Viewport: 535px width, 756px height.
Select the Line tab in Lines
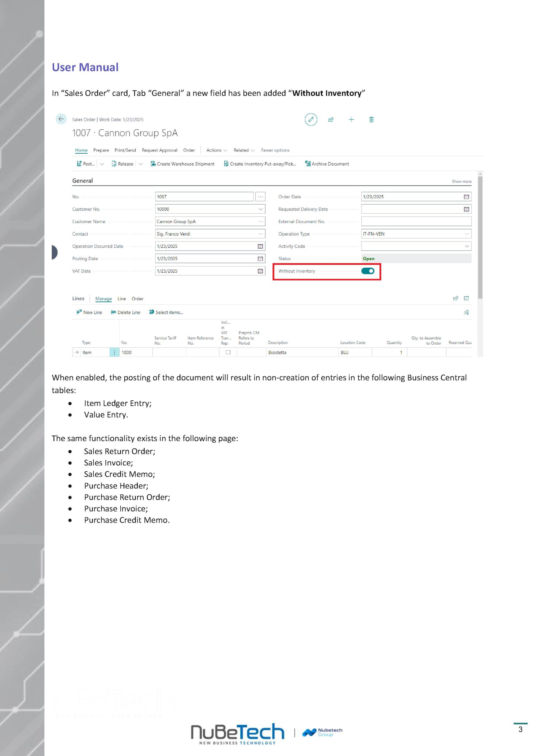pyautogui.click(x=121, y=299)
